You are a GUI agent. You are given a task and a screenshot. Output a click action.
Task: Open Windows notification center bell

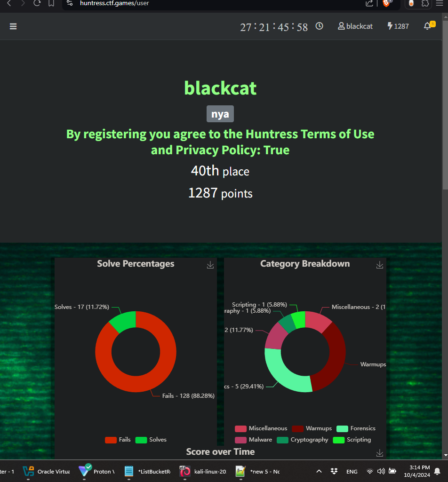(437, 471)
